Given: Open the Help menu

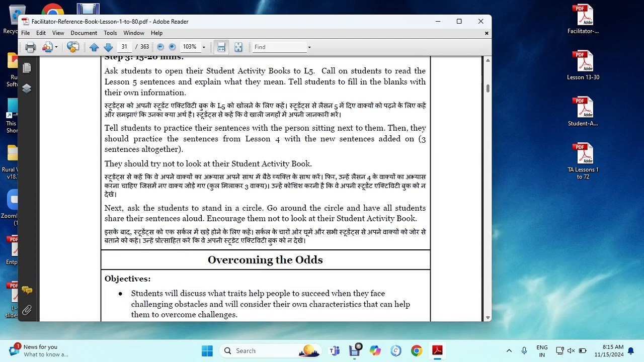Looking at the screenshot, I should tap(156, 33).
